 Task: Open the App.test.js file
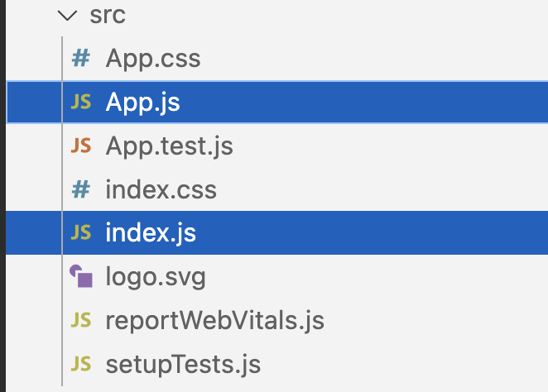169,146
